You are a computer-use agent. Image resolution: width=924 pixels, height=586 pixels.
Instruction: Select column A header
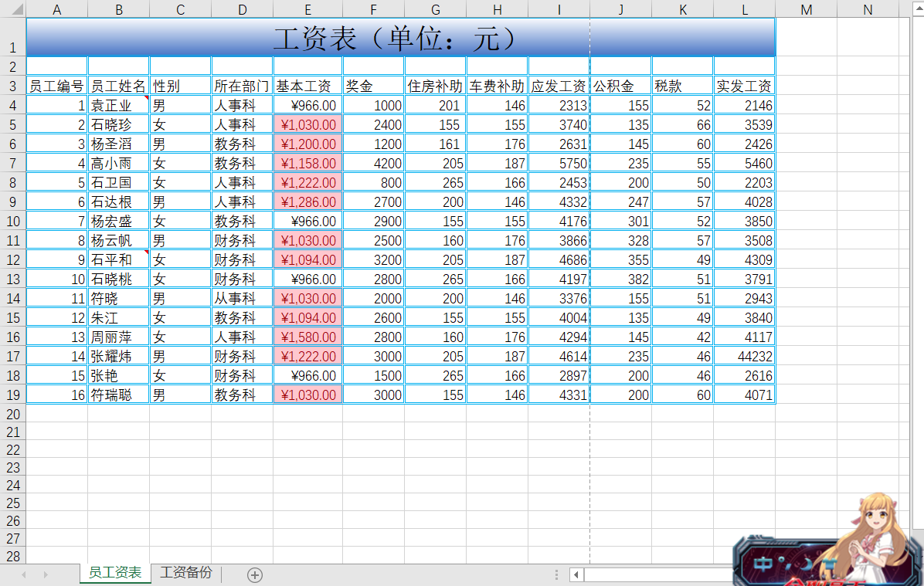coord(56,9)
